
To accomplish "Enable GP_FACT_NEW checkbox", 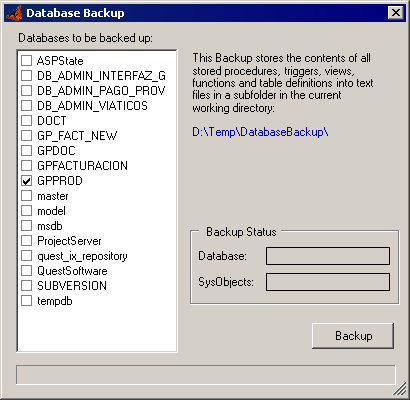I will 26,136.
